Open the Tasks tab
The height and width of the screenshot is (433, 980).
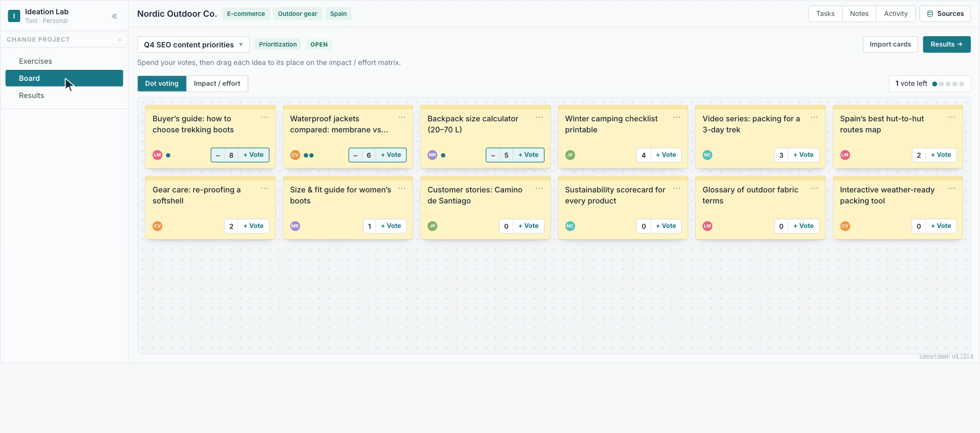coord(825,14)
